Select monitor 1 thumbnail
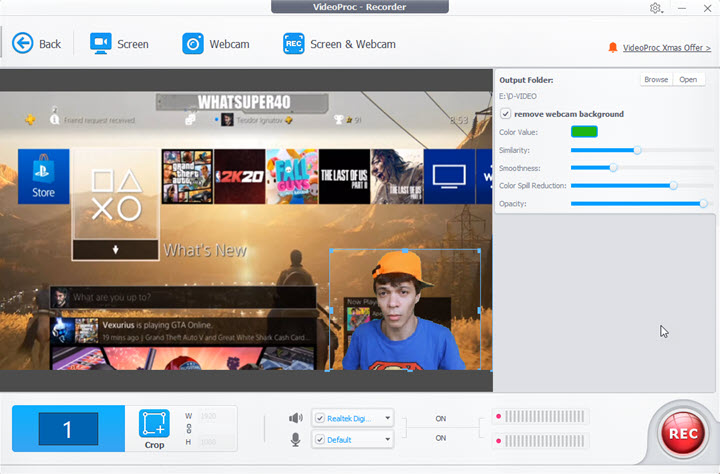 [x=68, y=429]
